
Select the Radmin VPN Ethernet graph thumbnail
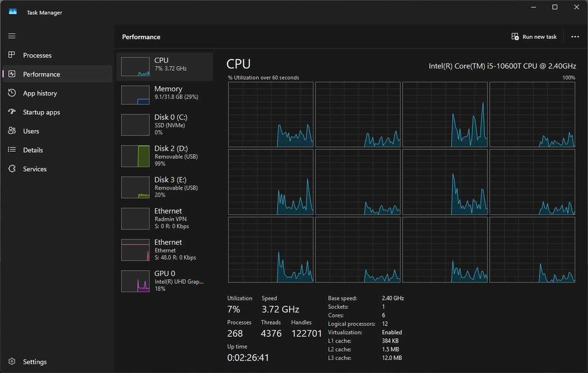(135, 219)
